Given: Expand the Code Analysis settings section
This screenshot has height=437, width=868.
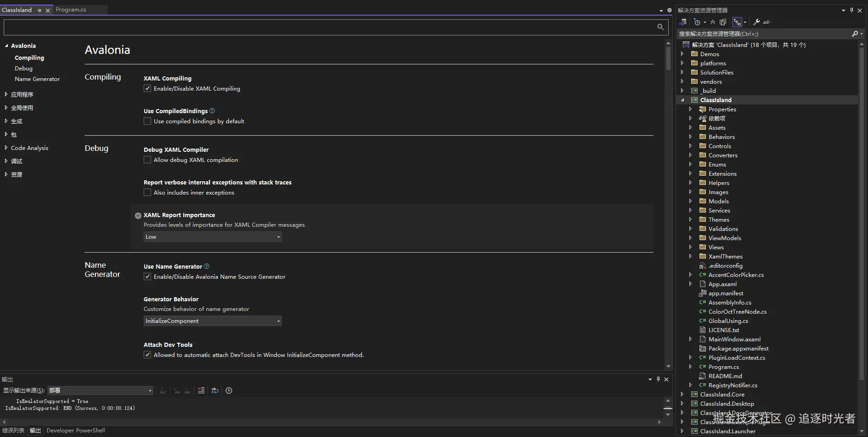Looking at the screenshot, I should [x=6, y=148].
